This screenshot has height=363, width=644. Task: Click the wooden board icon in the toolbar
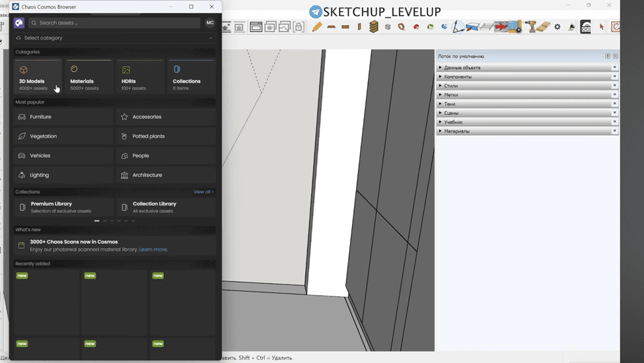[331, 27]
